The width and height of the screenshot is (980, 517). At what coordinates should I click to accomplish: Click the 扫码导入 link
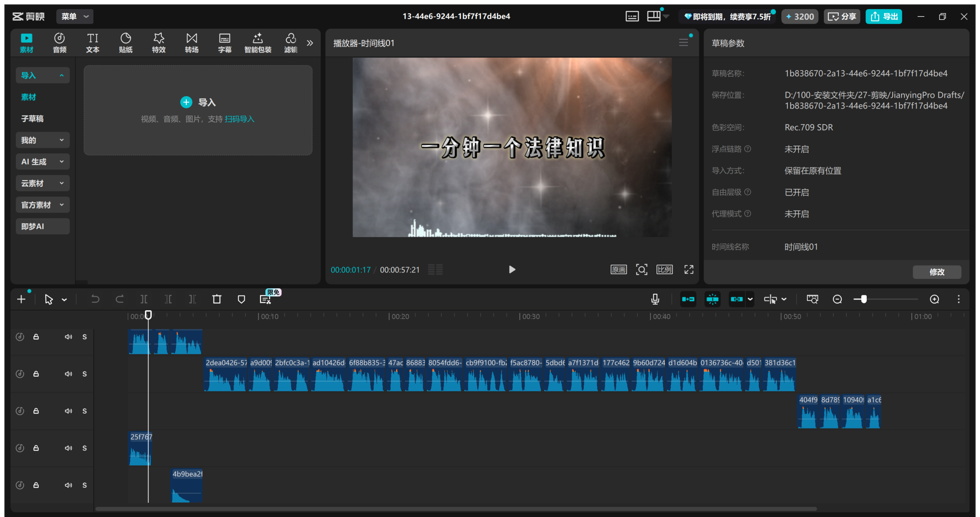tap(239, 119)
